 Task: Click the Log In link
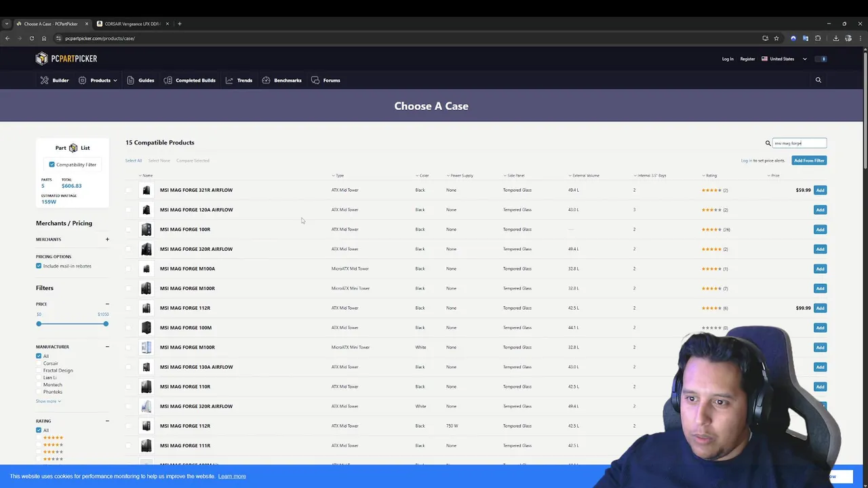click(728, 59)
